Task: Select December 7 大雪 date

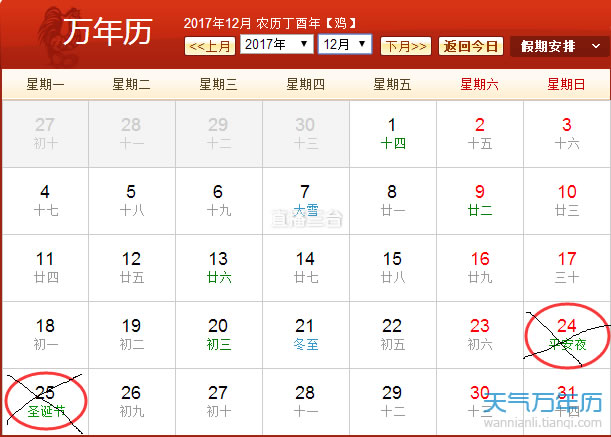Action: (x=305, y=199)
